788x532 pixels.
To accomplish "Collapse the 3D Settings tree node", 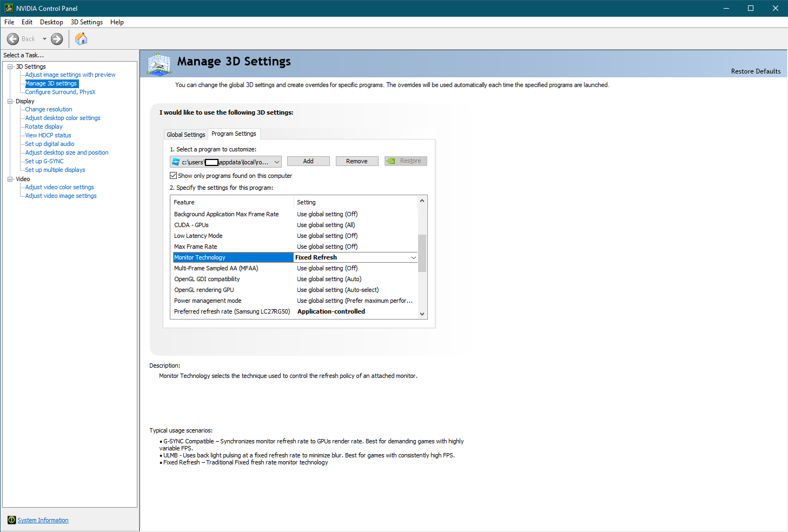I will (x=10, y=66).
